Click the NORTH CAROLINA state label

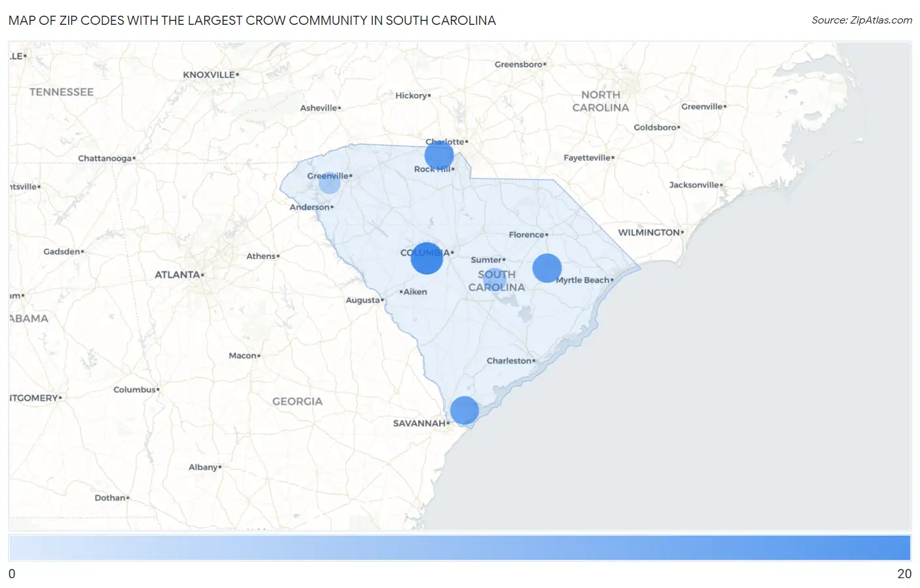601,101
